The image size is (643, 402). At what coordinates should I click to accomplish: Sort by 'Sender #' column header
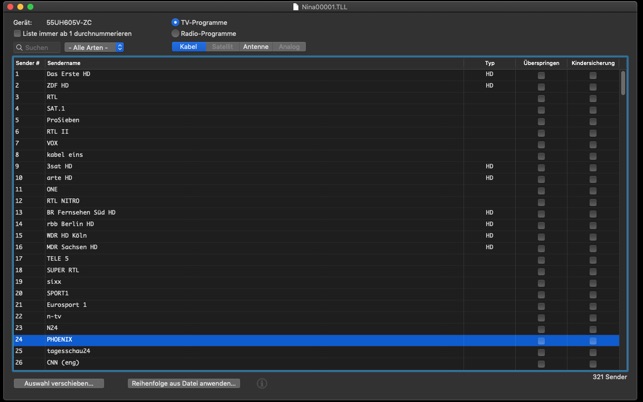[27, 63]
